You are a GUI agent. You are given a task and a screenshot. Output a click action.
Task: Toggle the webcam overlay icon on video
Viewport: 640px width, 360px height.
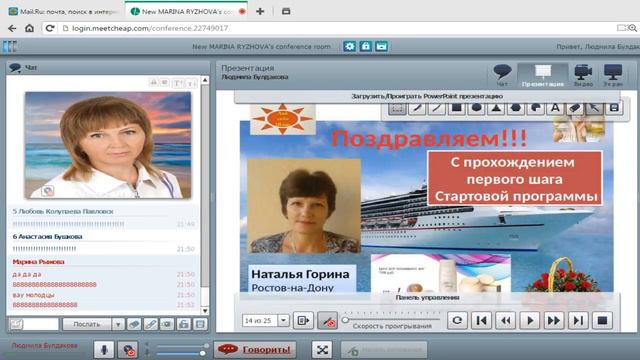click(48, 191)
